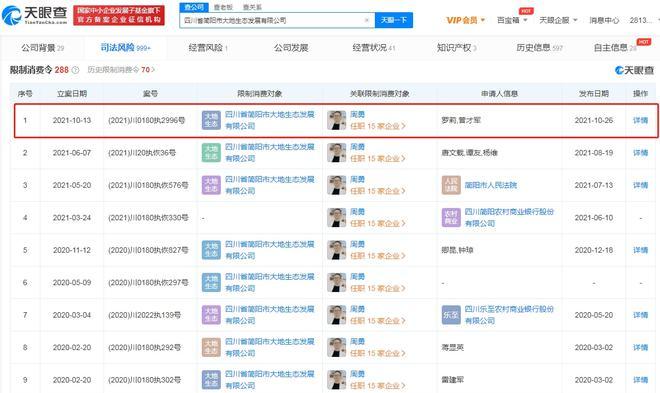This screenshot has width=660, height=393.
Task: Switch to the 经营风险 tab
Action: 208,48
